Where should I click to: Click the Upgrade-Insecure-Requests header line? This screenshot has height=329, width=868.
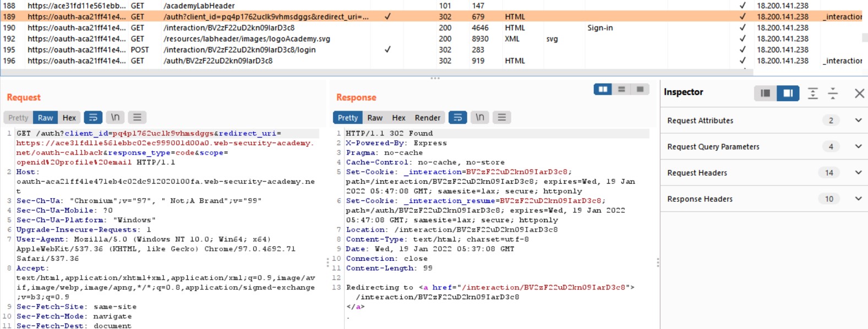[x=84, y=229]
